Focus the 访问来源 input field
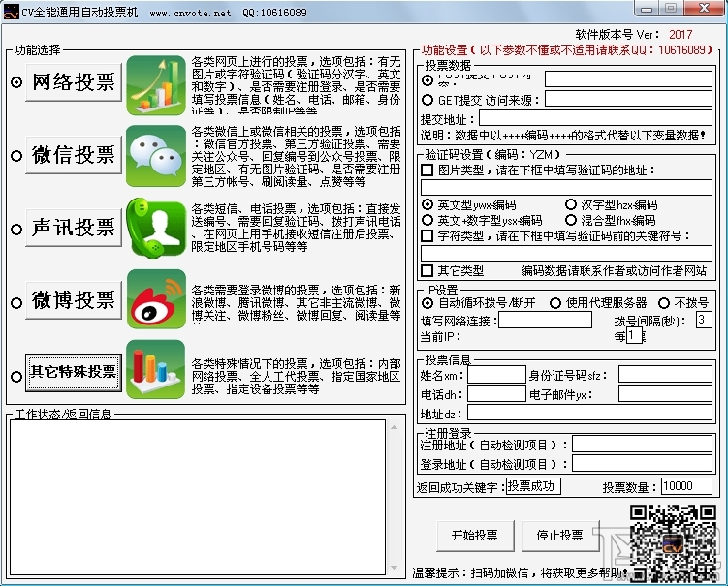728x586 pixels. [629, 99]
